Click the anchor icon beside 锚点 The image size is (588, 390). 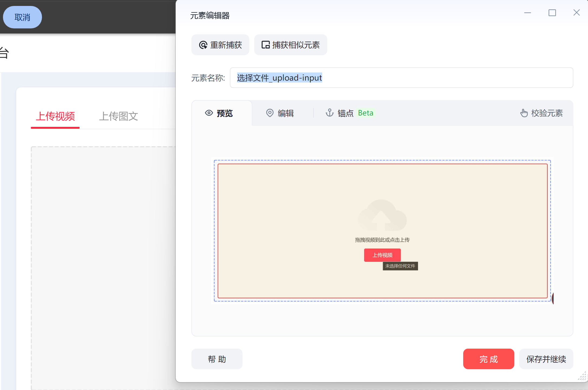point(330,113)
